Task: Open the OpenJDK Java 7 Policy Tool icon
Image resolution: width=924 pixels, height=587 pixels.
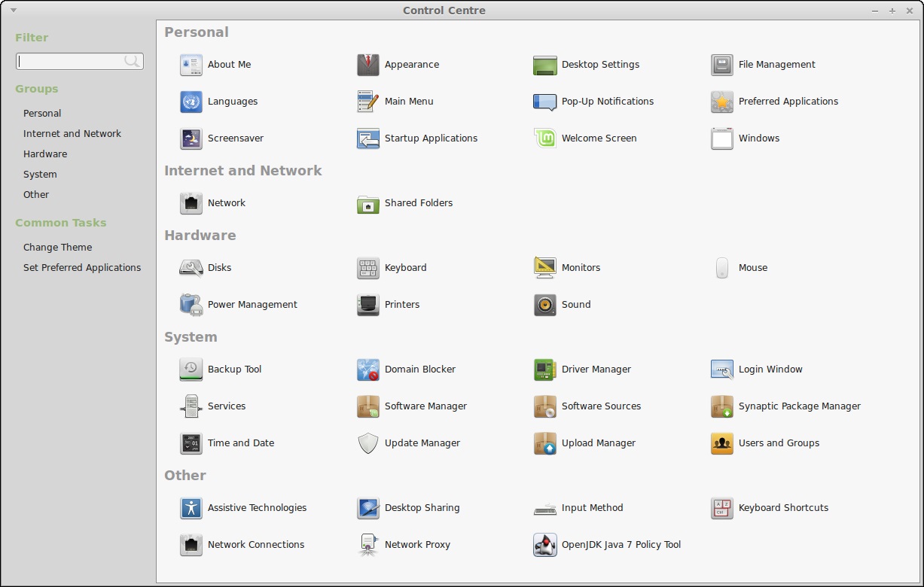Action: point(545,545)
